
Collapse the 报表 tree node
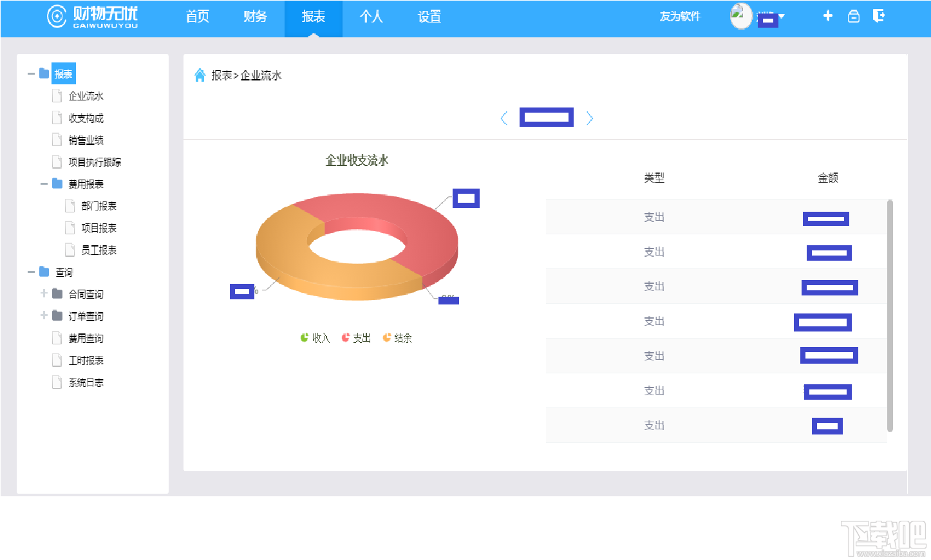(x=31, y=74)
